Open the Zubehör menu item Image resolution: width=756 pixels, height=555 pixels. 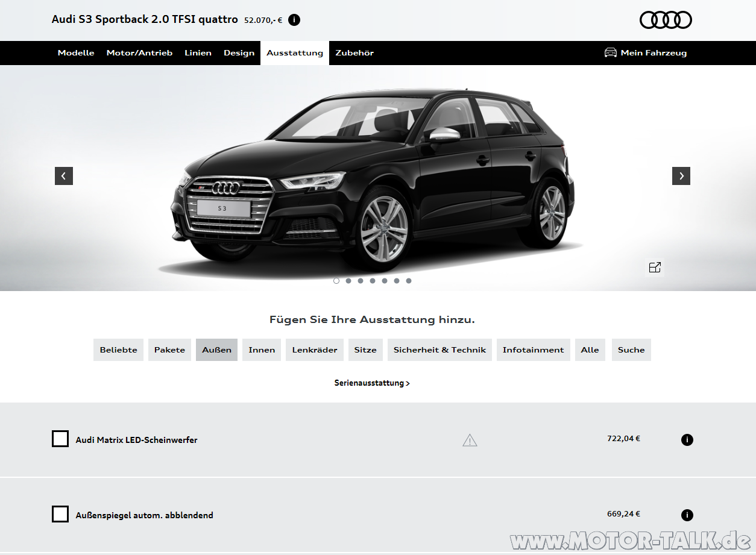[x=354, y=52]
